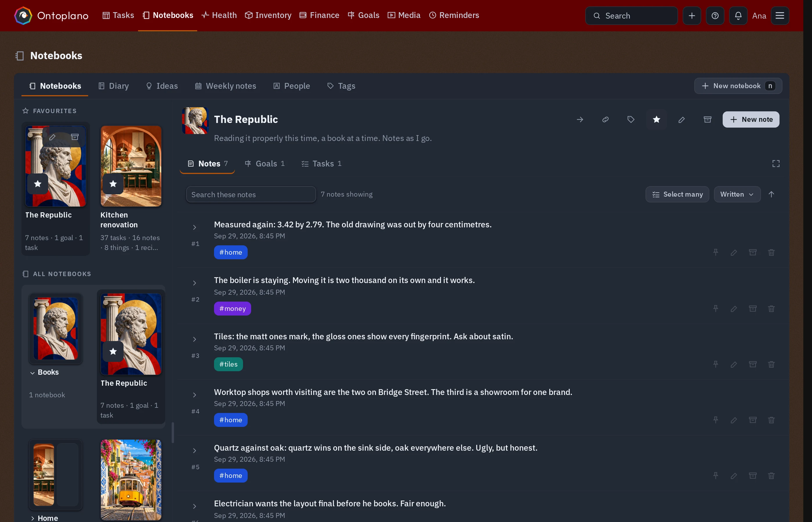Collapse the Books notebook group
Viewport: 812px width, 522px height.
(32, 373)
